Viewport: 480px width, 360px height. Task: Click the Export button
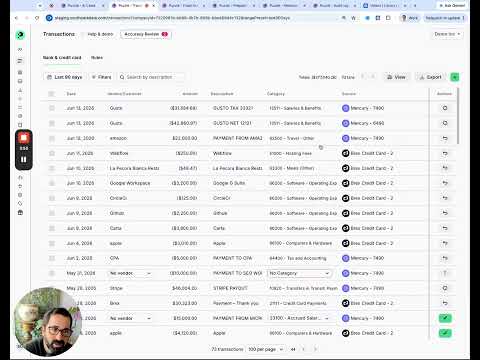(430, 77)
